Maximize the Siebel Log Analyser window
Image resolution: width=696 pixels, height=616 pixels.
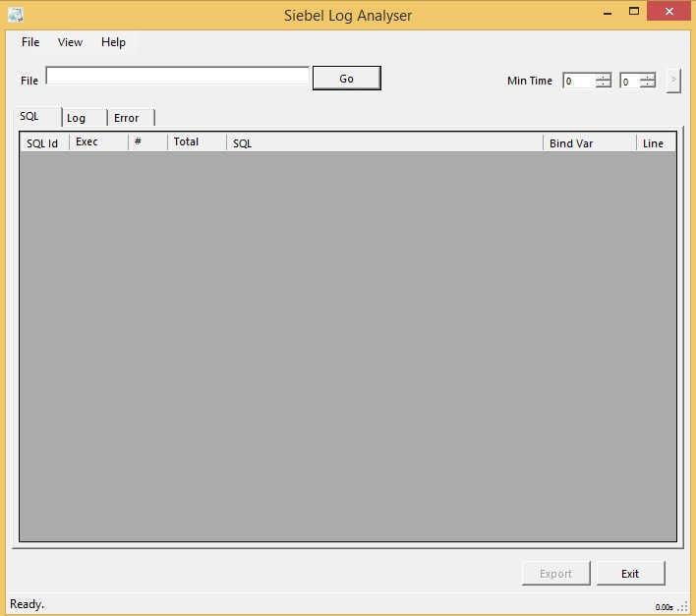(x=634, y=12)
